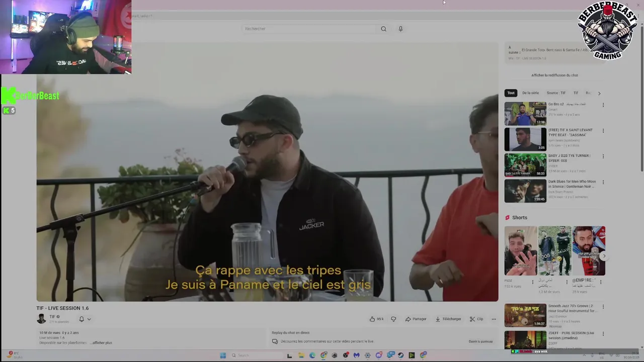Select the Tif filter chip
644x362 pixels.
(576, 93)
